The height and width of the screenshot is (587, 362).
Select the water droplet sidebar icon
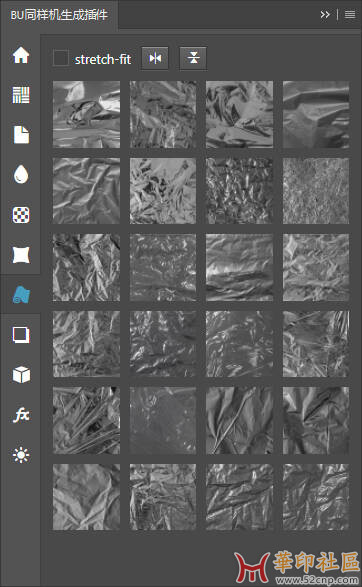(x=21, y=174)
